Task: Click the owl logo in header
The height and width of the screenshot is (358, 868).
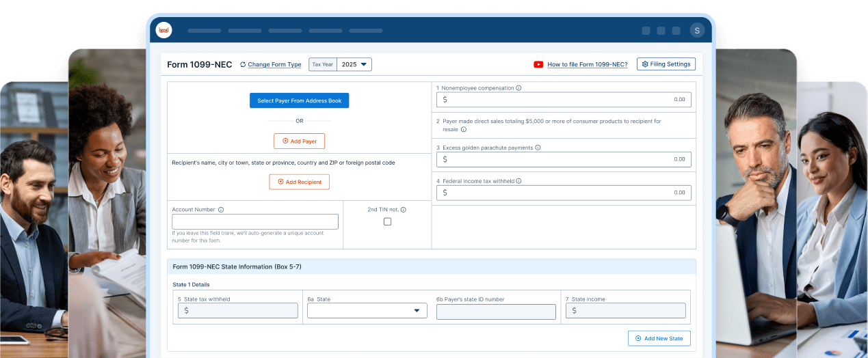Action: 164,30
